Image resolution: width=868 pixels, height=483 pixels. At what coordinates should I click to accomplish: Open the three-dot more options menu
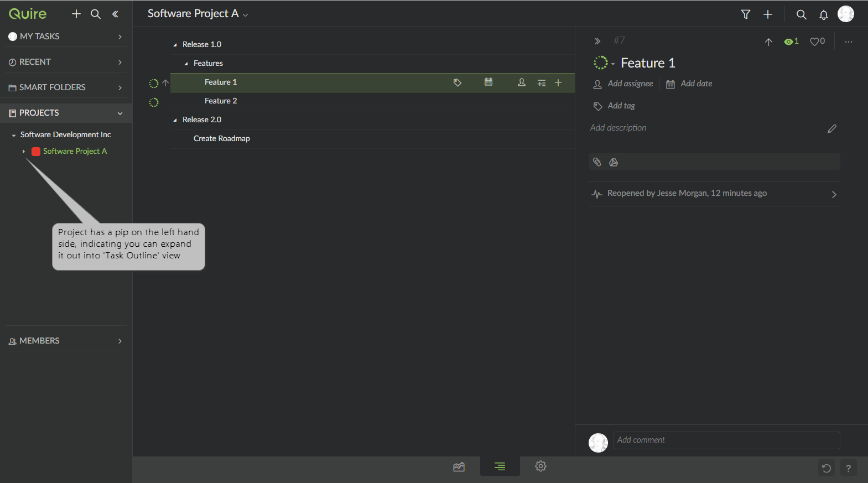pos(849,41)
